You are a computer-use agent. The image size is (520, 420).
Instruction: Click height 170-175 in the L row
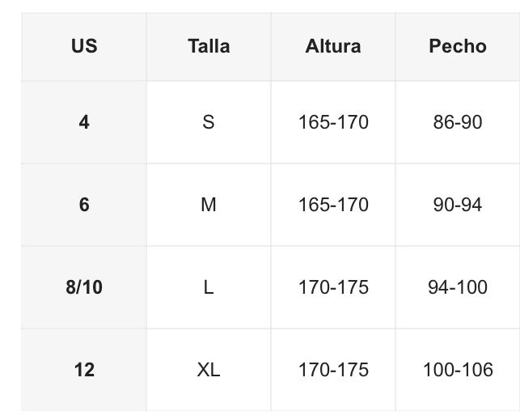(333, 287)
